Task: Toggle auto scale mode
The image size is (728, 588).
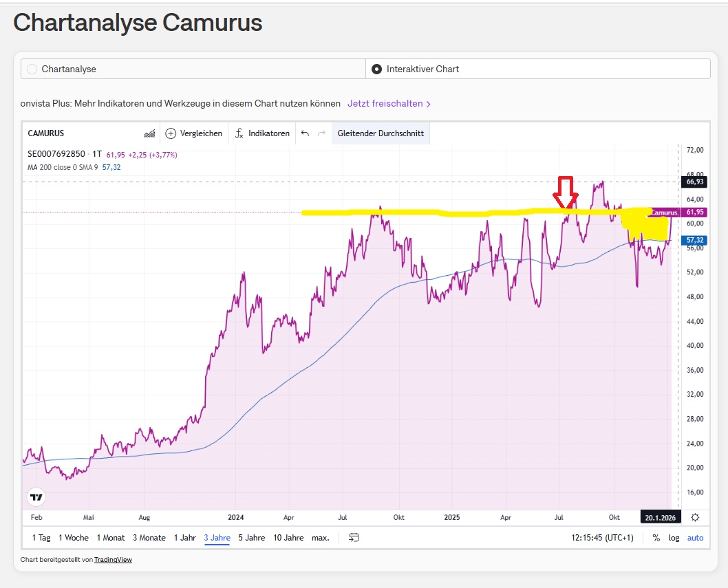Action: click(695, 537)
